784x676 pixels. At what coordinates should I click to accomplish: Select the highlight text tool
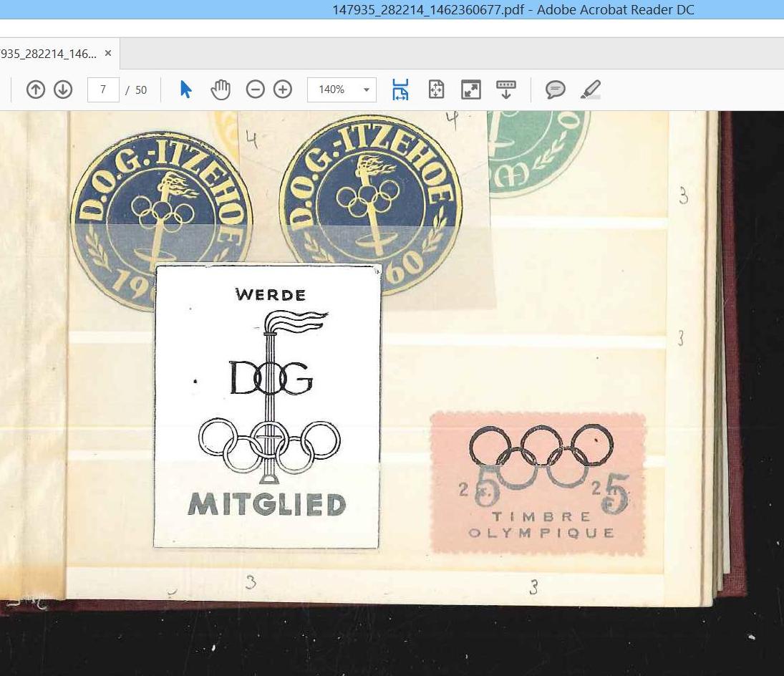pyautogui.click(x=591, y=90)
